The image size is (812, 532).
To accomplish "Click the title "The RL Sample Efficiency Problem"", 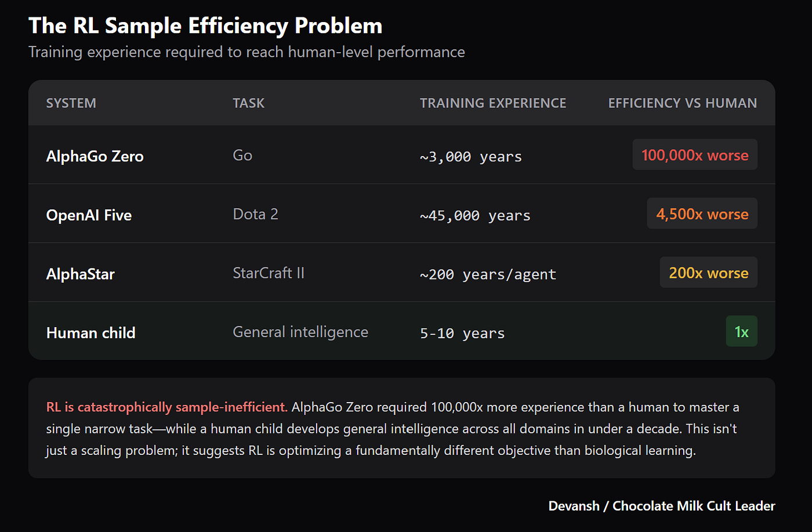I will 205,26.
